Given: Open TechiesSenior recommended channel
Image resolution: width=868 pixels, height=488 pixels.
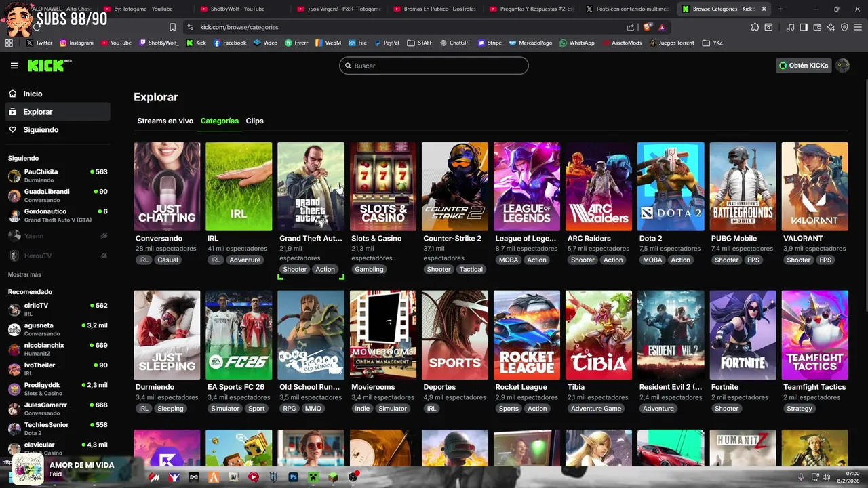Looking at the screenshot, I should pos(58,428).
